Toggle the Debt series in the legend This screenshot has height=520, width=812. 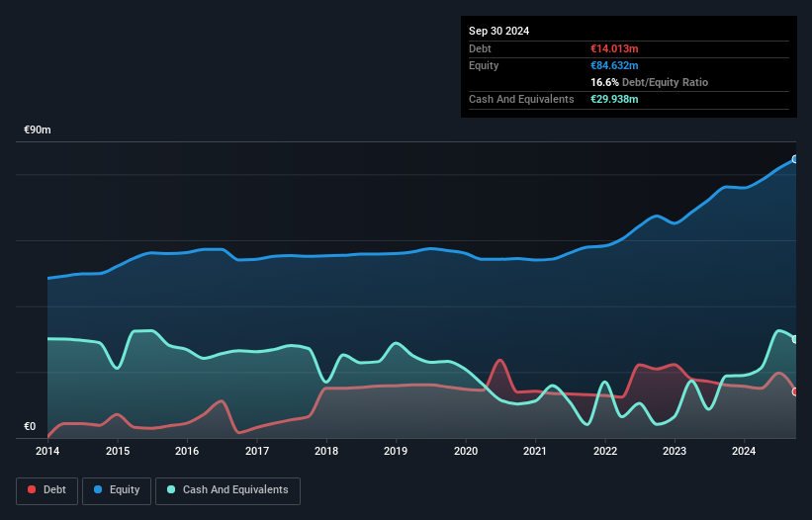coord(47,490)
